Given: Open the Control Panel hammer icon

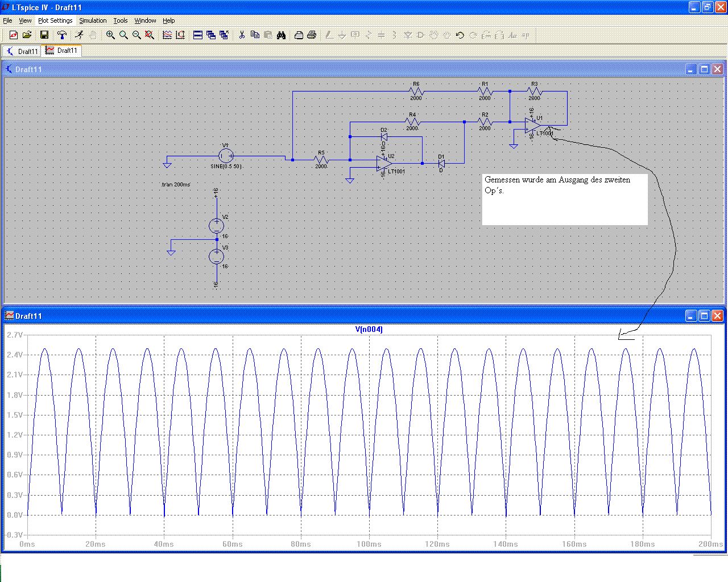Looking at the screenshot, I should (62, 35).
